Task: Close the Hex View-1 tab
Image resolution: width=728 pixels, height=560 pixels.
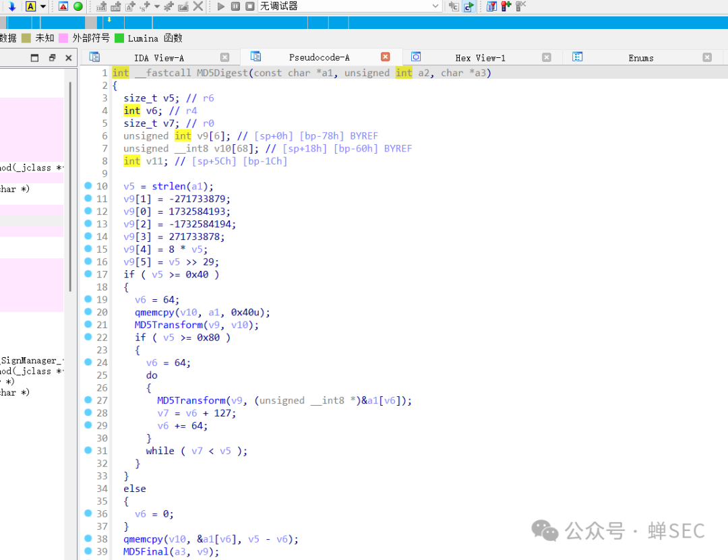Action: [x=547, y=57]
